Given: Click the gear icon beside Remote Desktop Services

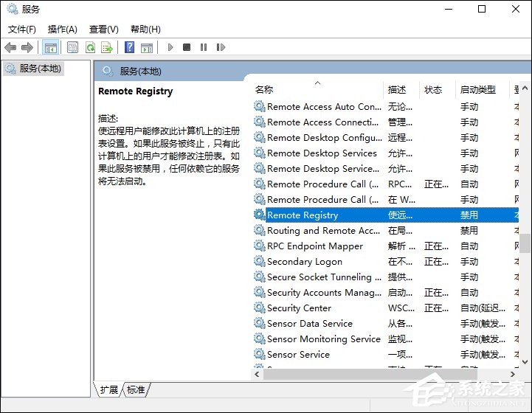Looking at the screenshot, I should (x=260, y=153).
